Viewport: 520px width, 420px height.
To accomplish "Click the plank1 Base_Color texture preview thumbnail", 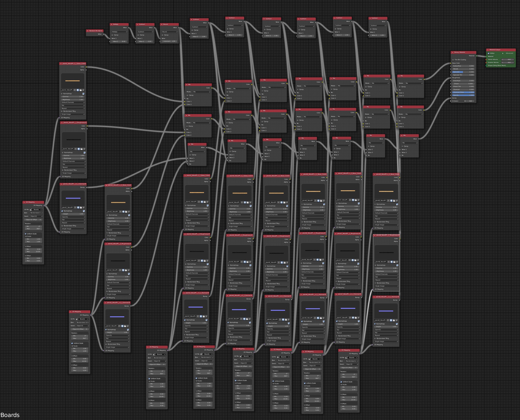I will point(73,81).
